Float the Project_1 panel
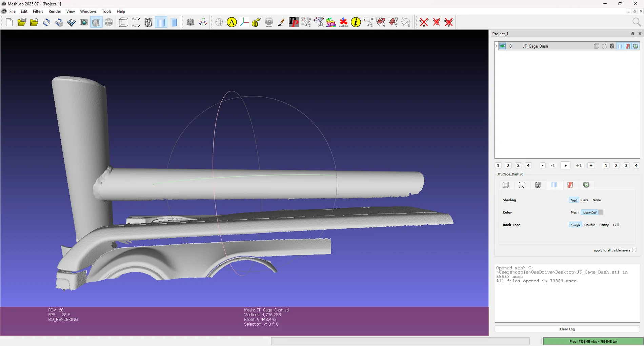644x346 pixels. coord(632,34)
